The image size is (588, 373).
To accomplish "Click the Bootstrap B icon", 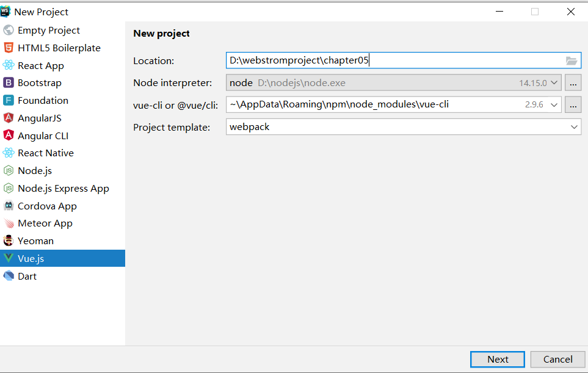I will click(9, 83).
